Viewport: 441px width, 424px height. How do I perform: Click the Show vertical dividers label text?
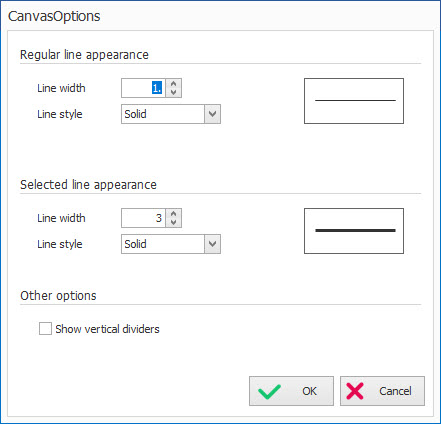[x=107, y=329]
